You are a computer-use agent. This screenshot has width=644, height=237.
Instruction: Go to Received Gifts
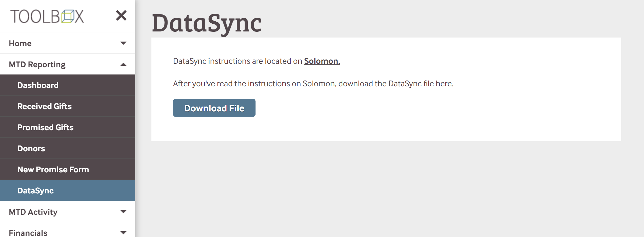pos(44,106)
